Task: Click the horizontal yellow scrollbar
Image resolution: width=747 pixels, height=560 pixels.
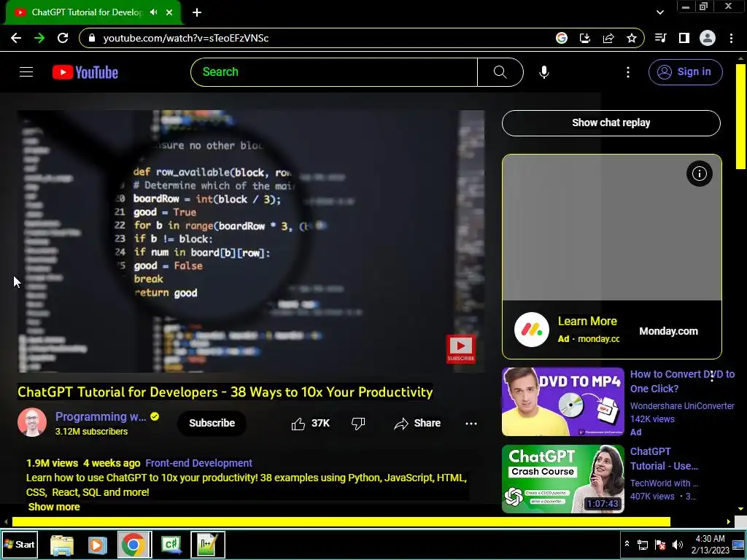Action: pos(341,522)
